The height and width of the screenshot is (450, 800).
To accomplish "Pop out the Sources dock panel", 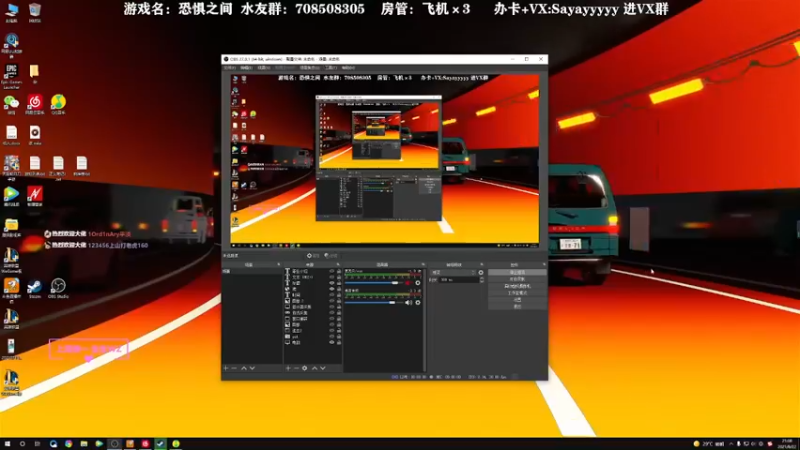I will [x=338, y=265].
